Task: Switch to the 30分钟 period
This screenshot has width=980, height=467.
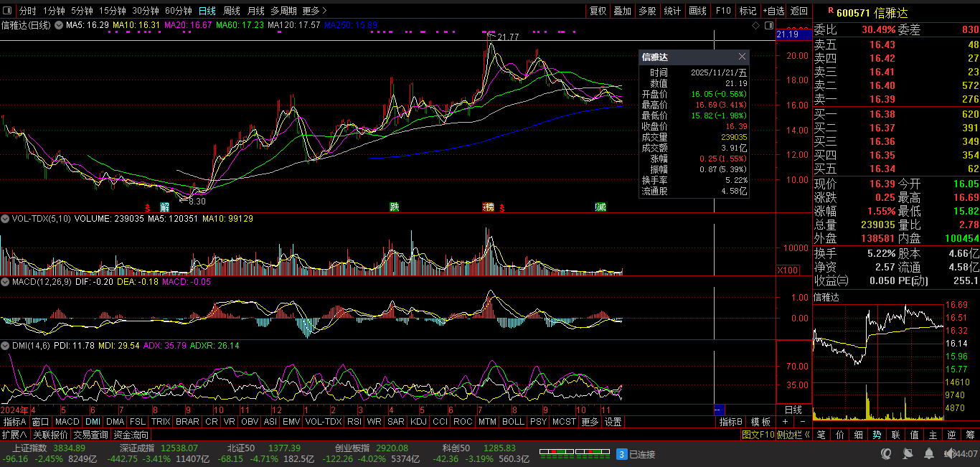Action: 146,11
